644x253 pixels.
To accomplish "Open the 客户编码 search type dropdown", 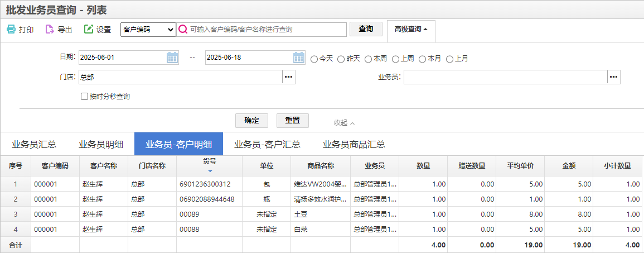I will click(148, 30).
